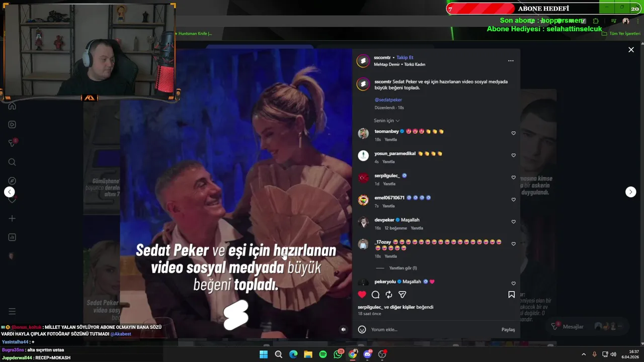Follow sscomtr via Takip Et
Image resolution: width=644 pixels, height=362 pixels.
(x=405, y=57)
